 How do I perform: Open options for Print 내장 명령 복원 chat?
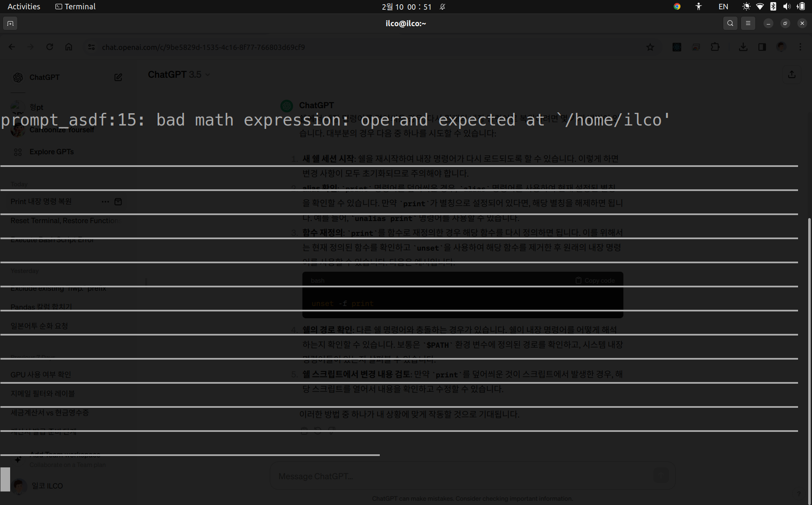[x=105, y=202]
